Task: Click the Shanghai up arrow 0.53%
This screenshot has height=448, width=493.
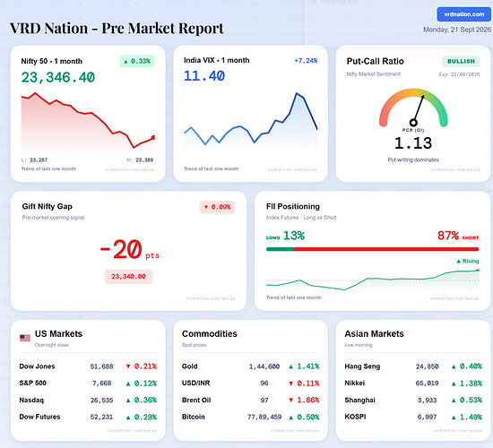Action: (x=467, y=401)
